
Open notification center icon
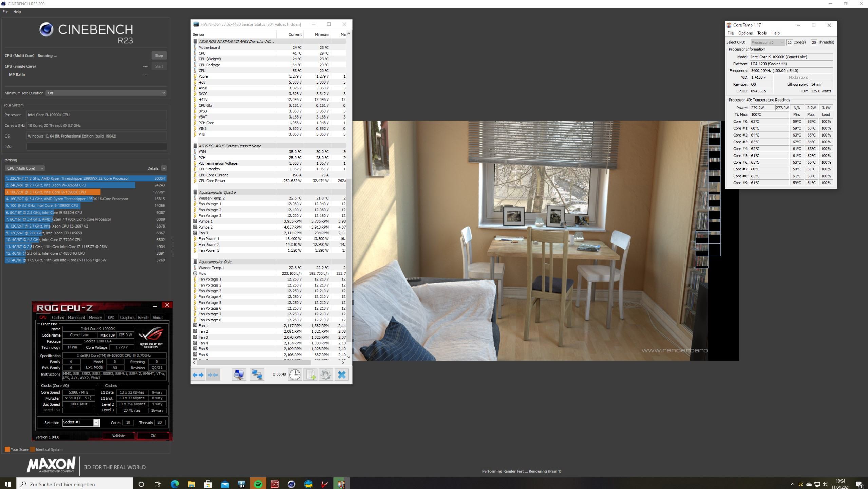tap(859, 484)
